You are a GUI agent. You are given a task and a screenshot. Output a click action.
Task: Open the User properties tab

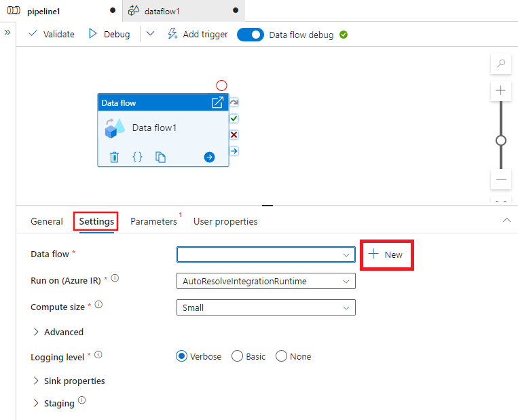(x=225, y=221)
